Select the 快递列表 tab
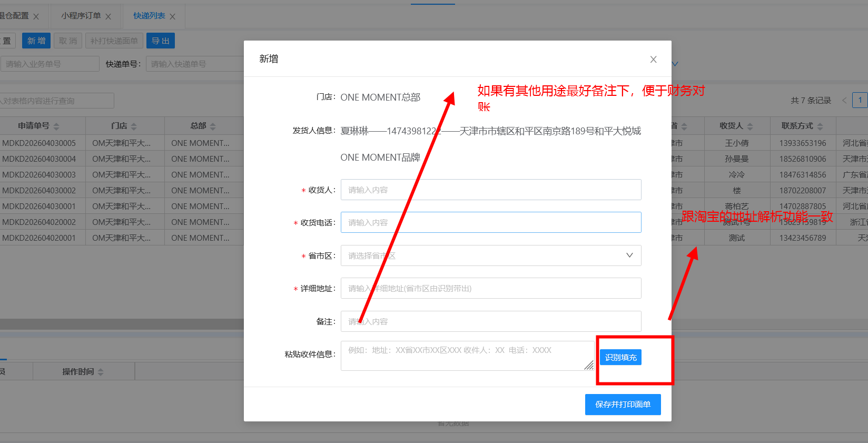Viewport: 868px width, 443px height. [x=149, y=16]
